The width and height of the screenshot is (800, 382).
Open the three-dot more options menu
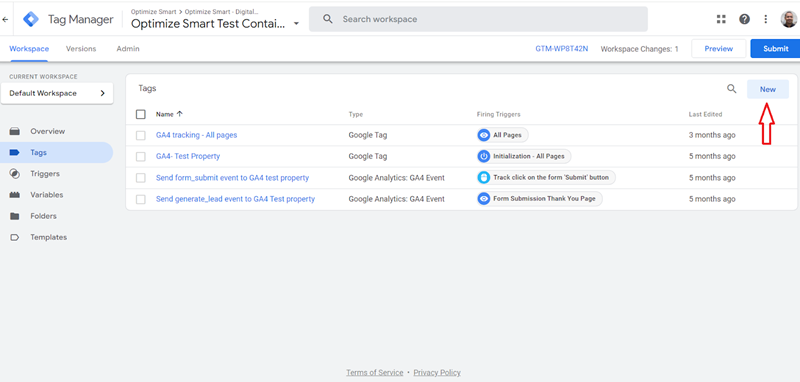point(765,19)
